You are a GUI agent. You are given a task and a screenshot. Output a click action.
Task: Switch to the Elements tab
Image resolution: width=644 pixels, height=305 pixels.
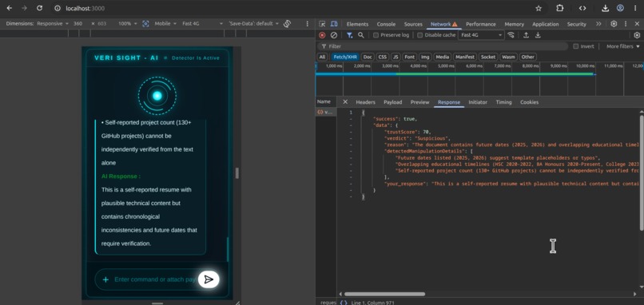(357, 24)
